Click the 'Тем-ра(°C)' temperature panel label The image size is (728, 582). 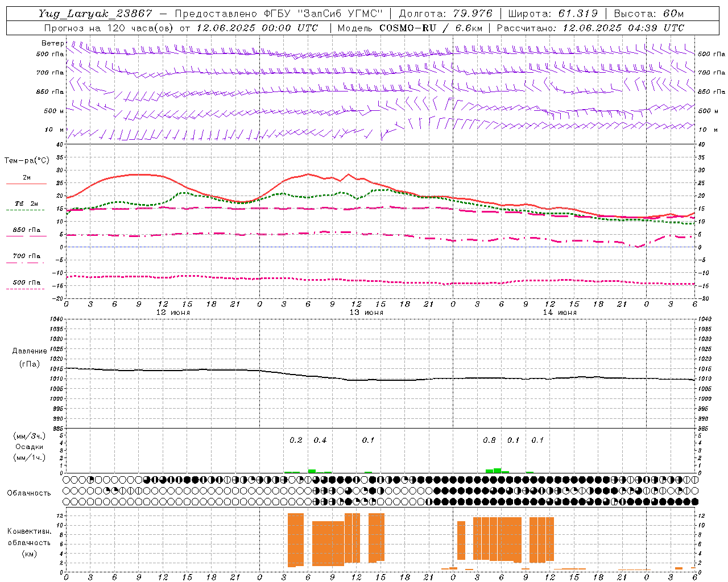[27, 161]
